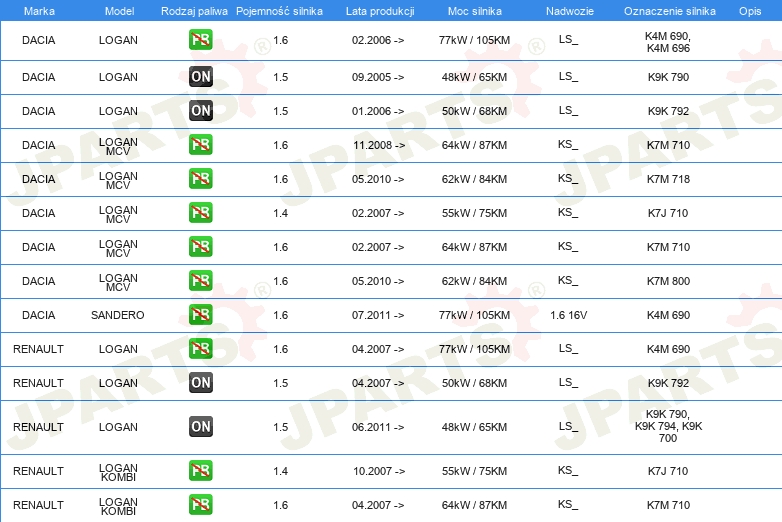Click ON diesel icon in Renault Logan 06.2011 row
Image resolution: width=782 pixels, height=522 pixels.
pyautogui.click(x=200, y=427)
